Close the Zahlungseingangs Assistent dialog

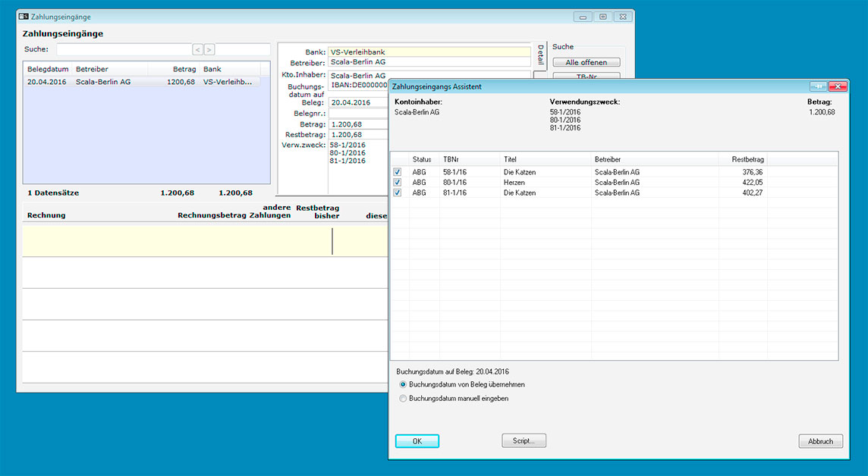tap(838, 86)
